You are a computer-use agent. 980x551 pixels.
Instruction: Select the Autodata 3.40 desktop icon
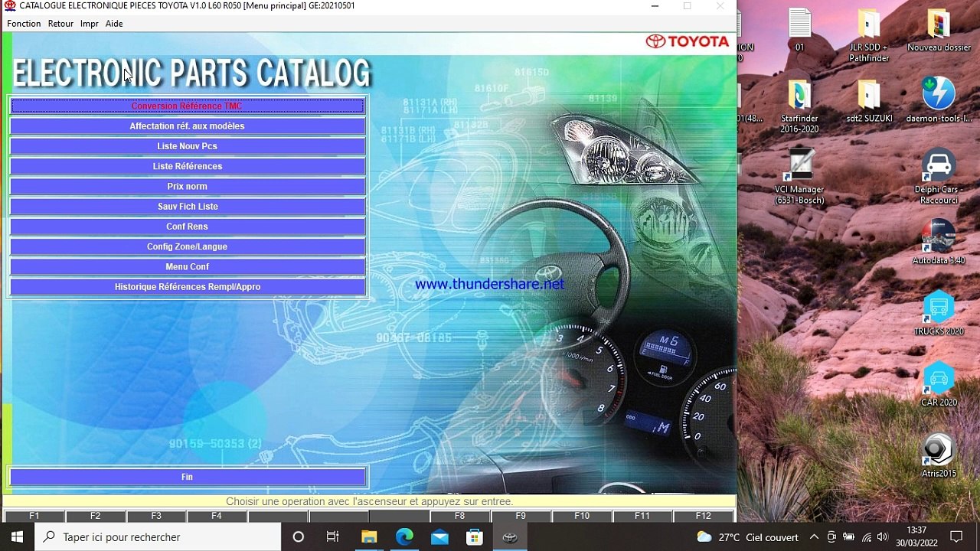click(x=939, y=243)
